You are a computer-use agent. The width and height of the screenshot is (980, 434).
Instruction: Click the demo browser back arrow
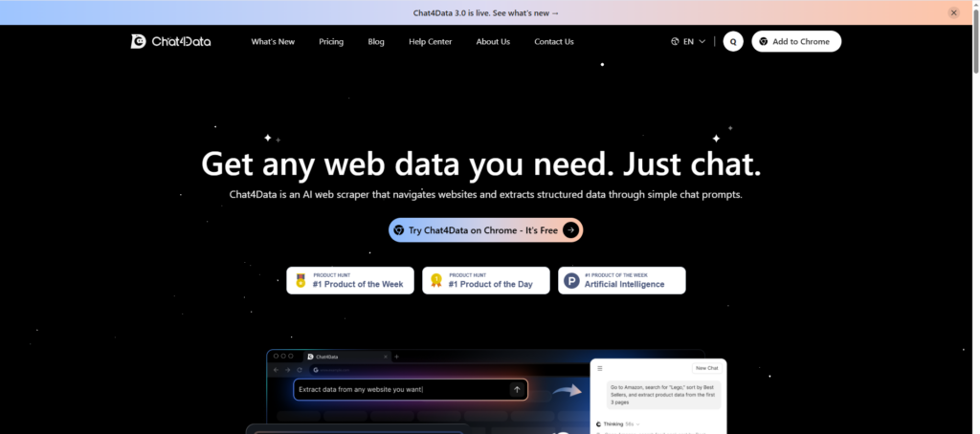coord(277,370)
